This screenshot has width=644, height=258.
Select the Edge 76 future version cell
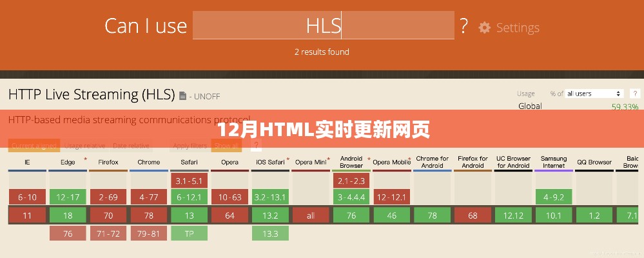tap(68, 233)
